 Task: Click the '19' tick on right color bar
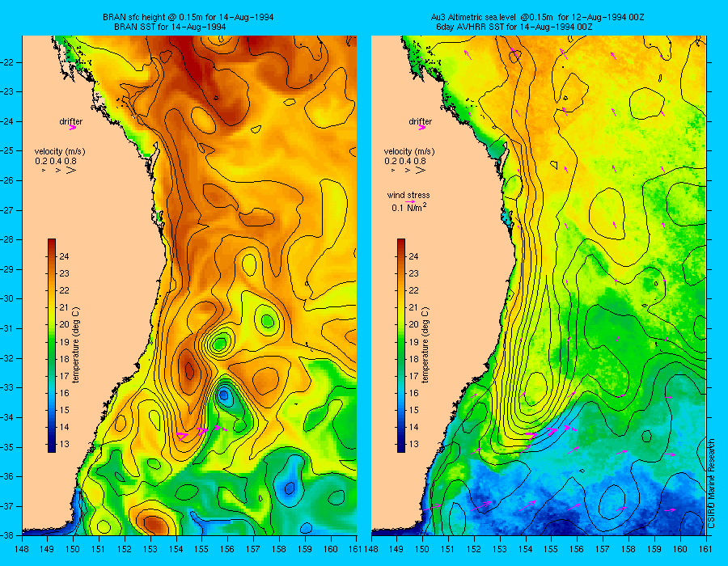[413, 342]
